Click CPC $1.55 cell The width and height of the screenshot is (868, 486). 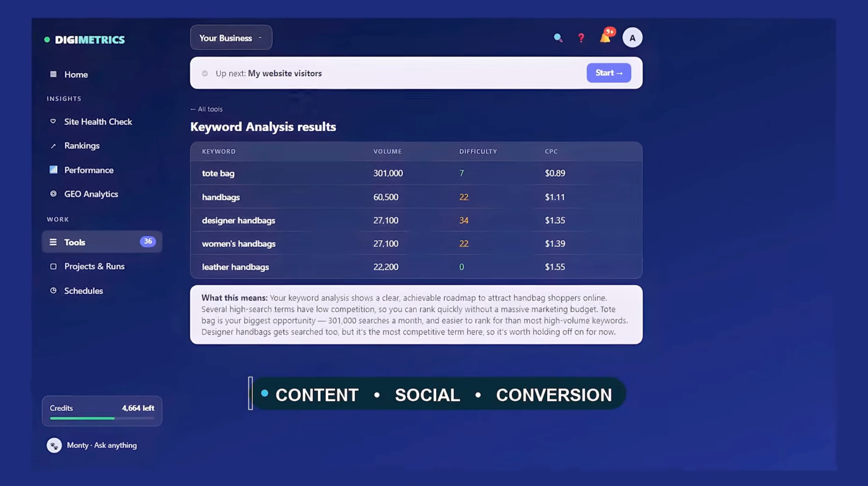pos(555,267)
